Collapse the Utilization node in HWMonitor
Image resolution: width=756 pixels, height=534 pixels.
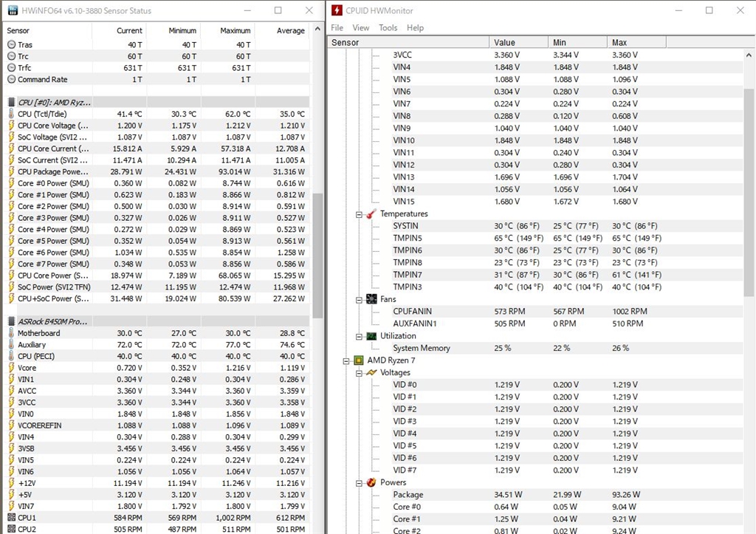pos(359,337)
